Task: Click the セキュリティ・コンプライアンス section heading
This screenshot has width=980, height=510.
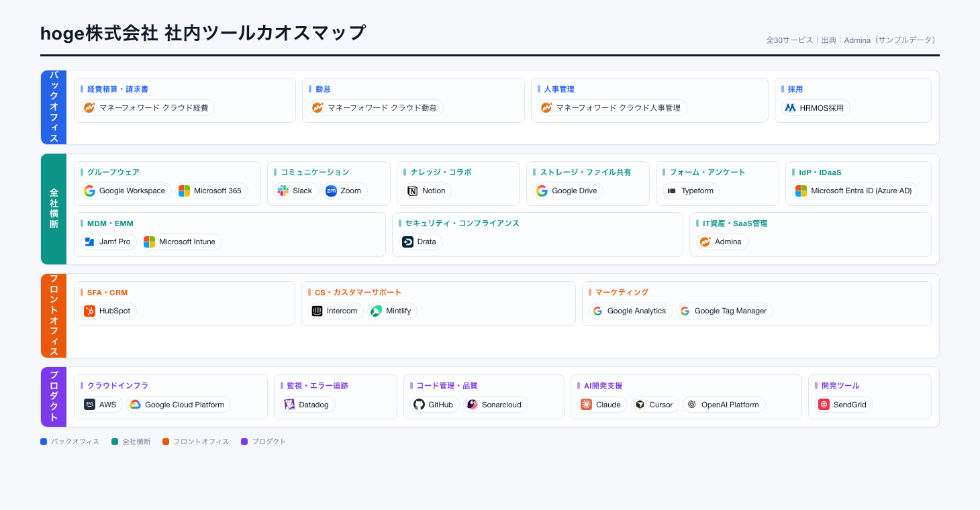Action: tap(462, 223)
